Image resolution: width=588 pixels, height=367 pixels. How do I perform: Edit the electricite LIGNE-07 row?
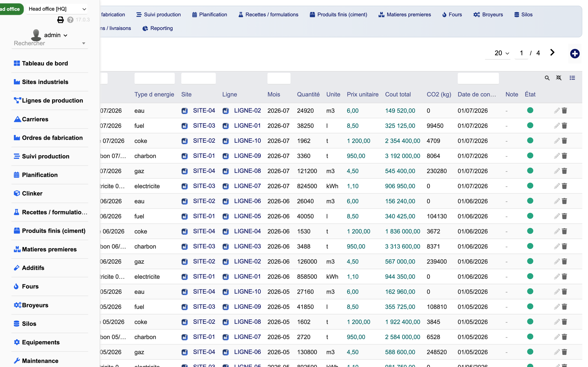[x=557, y=186]
